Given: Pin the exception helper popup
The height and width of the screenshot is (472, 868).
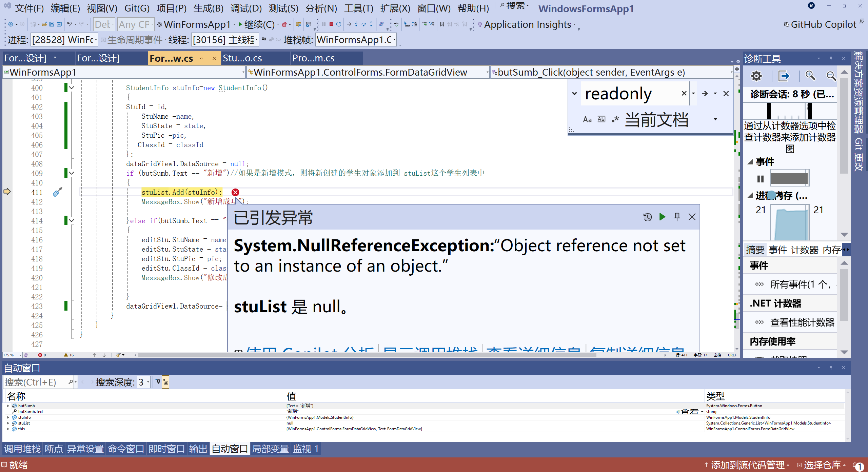Looking at the screenshot, I should pos(677,217).
